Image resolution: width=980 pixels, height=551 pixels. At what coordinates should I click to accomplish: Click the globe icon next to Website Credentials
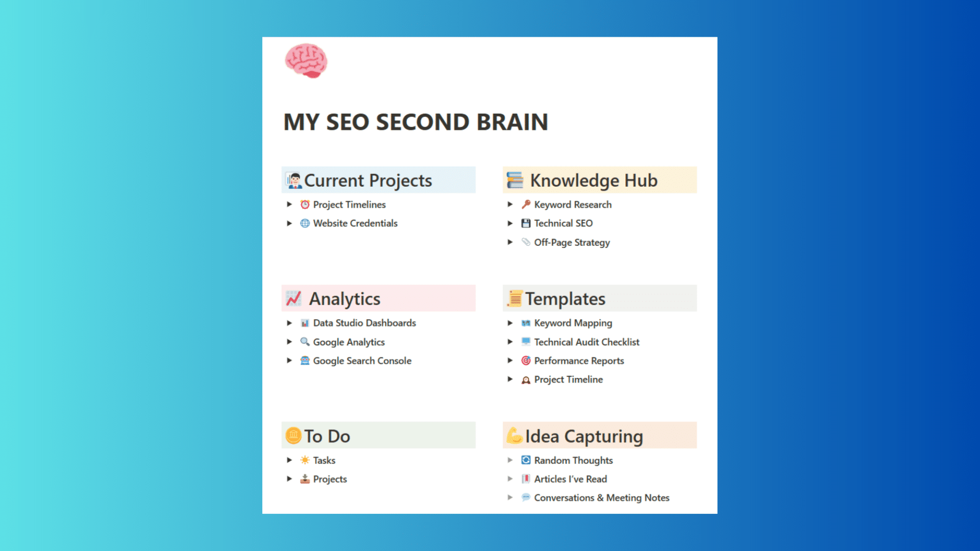(x=305, y=223)
